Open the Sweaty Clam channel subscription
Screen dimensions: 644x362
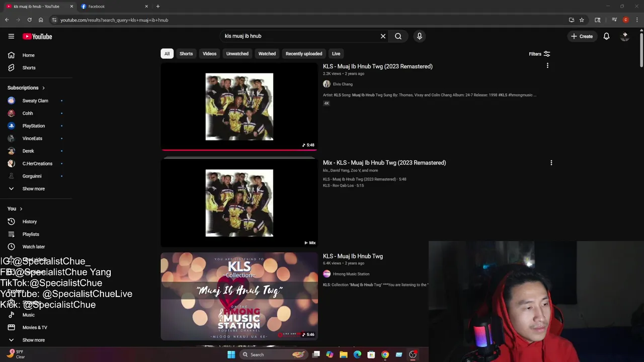pyautogui.click(x=35, y=101)
